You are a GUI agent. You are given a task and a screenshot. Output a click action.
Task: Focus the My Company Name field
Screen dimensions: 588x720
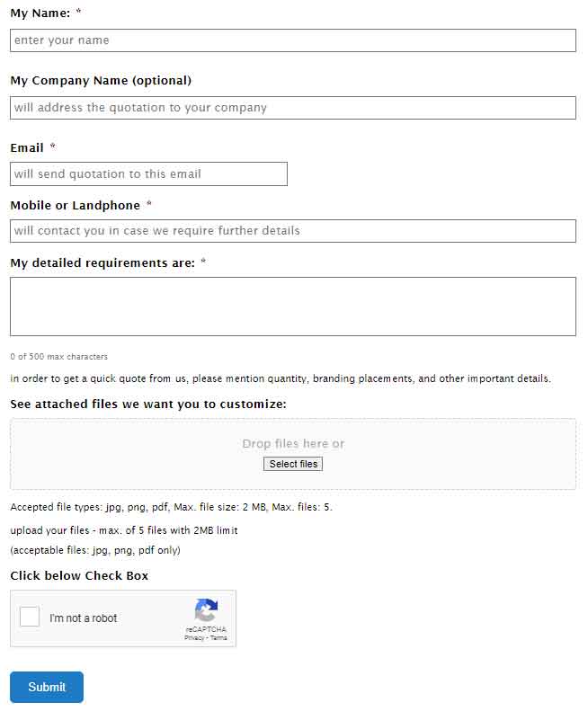pyautogui.click(x=292, y=108)
